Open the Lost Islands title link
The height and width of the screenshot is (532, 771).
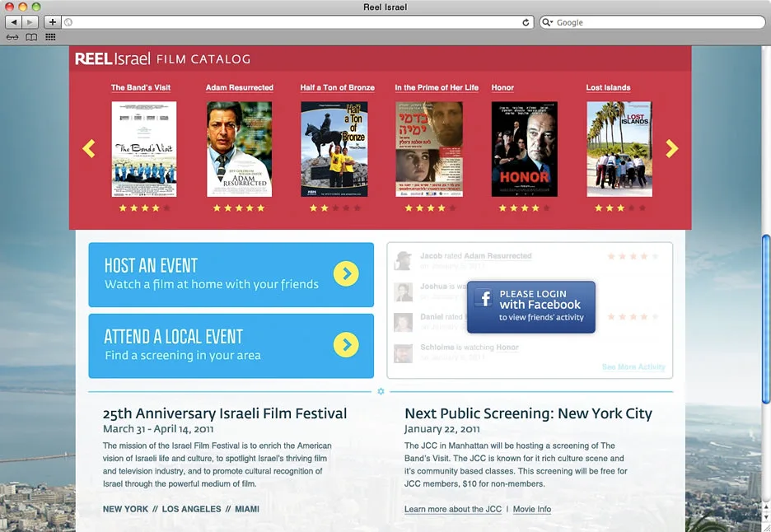[608, 87]
